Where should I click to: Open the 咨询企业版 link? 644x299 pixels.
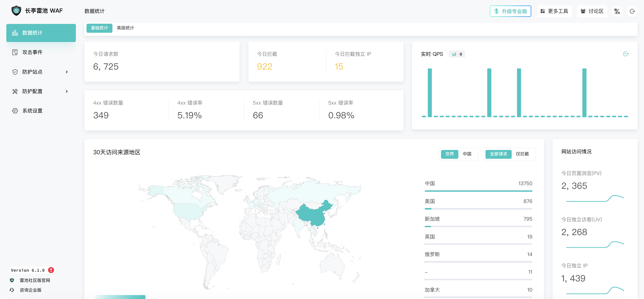(30, 290)
